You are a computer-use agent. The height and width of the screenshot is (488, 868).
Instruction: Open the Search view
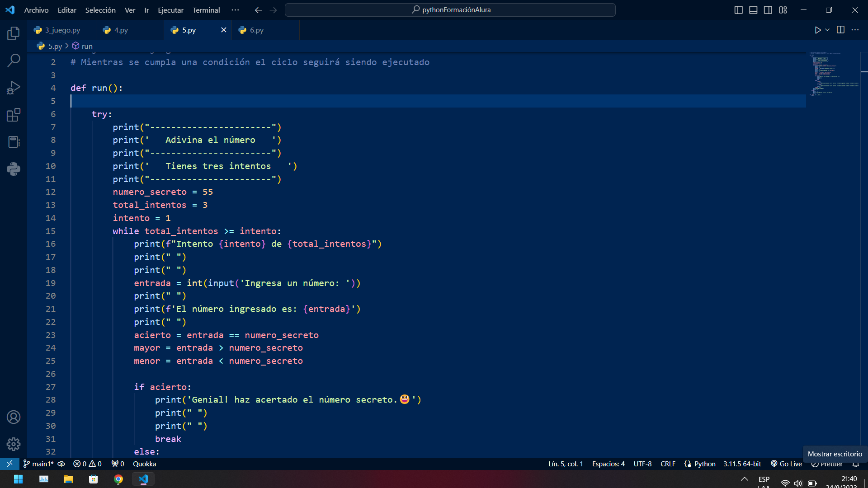click(14, 60)
